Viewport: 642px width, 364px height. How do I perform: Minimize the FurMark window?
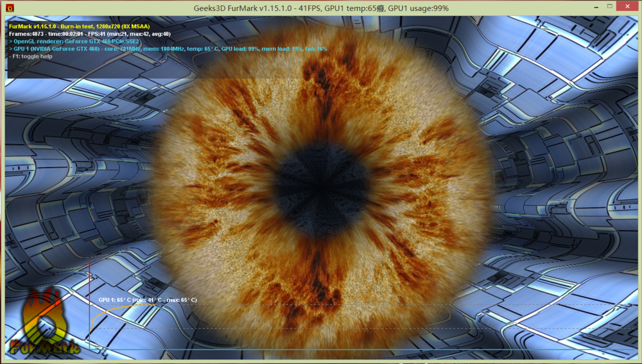coord(595,6)
